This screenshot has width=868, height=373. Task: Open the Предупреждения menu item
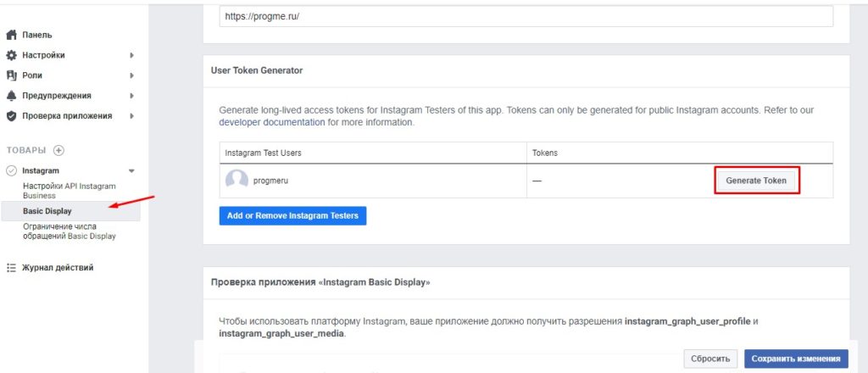pos(57,96)
